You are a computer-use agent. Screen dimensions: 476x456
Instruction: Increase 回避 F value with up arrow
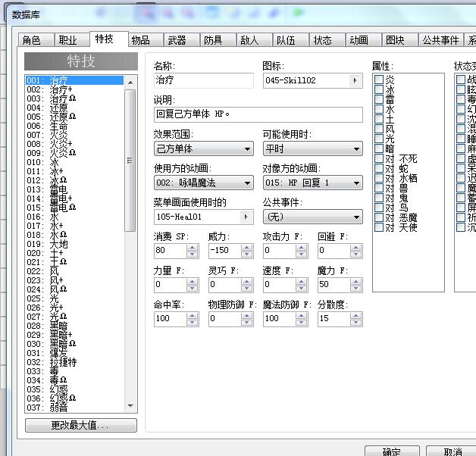tap(355, 248)
